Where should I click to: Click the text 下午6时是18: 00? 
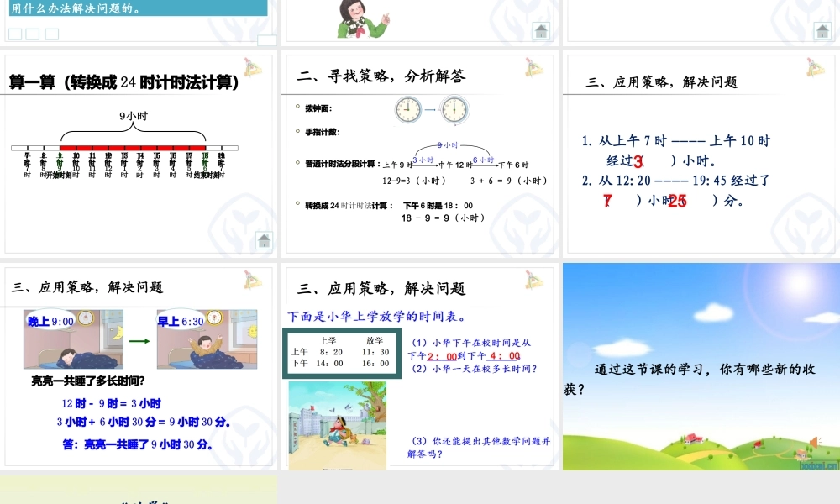tap(438, 206)
